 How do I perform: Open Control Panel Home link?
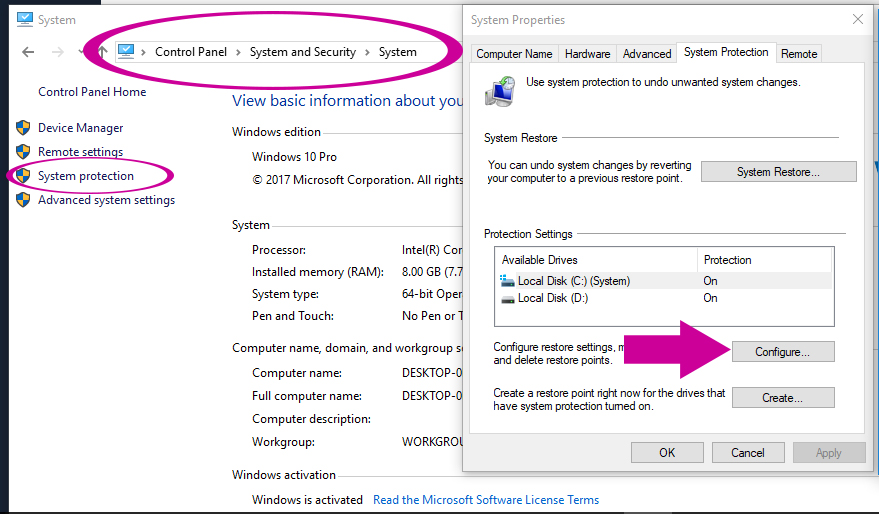point(92,92)
